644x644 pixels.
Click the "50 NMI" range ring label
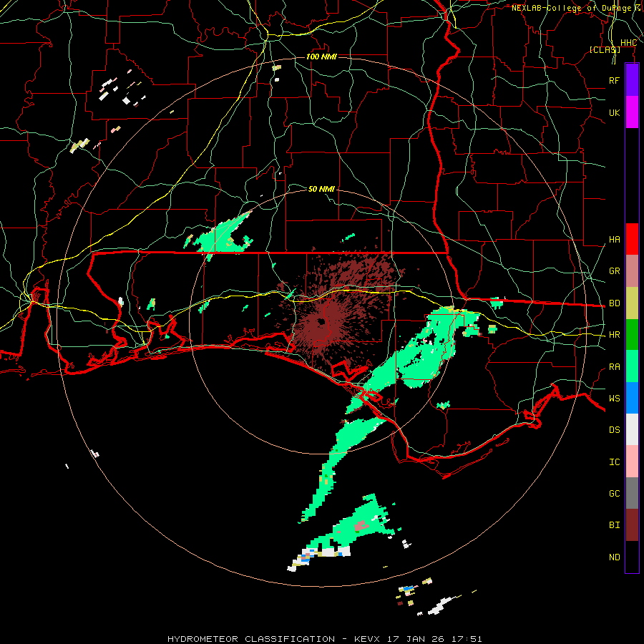pyautogui.click(x=321, y=189)
